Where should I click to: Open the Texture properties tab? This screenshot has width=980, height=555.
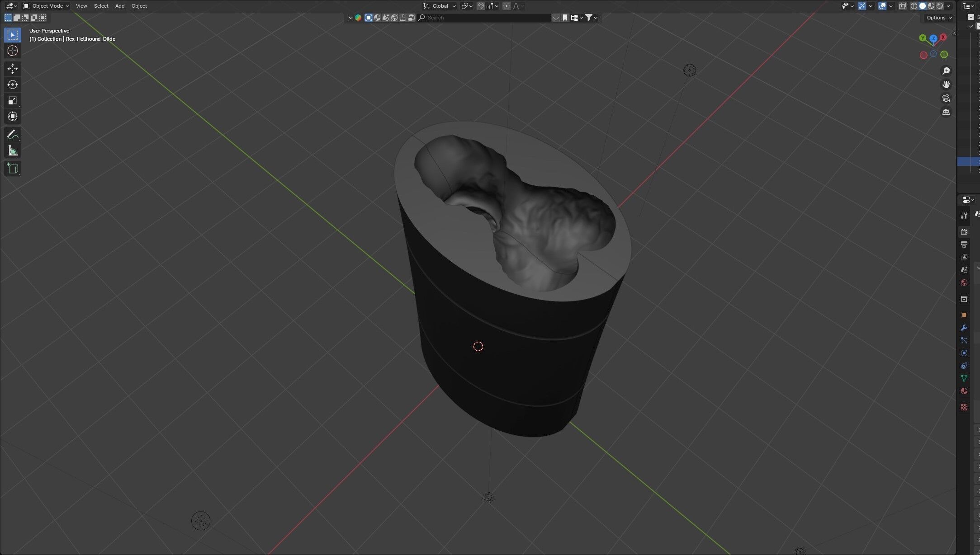point(964,407)
